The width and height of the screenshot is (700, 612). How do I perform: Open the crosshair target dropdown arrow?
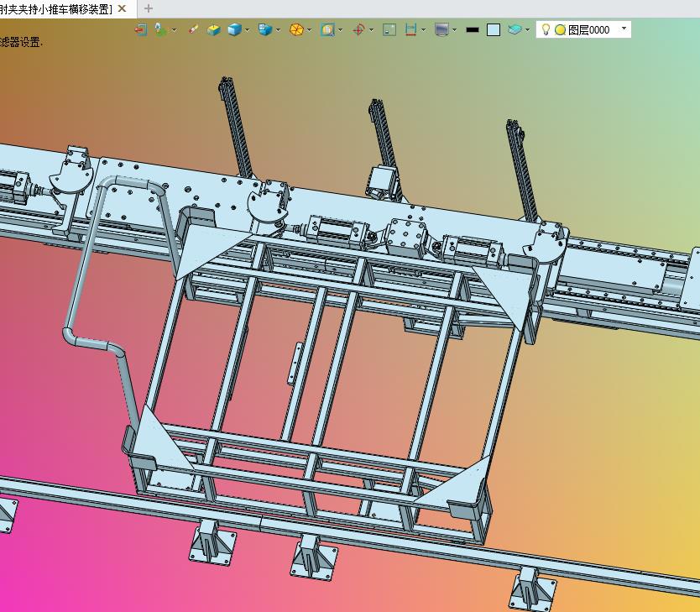click(x=371, y=30)
